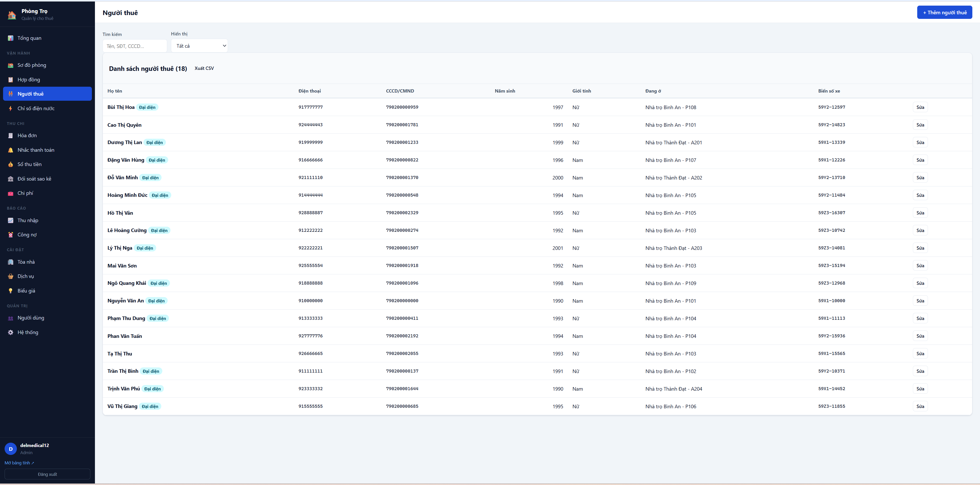Viewport: 980px width, 485px height.
Task: Click Sửa button for Bùi Thị Hoa
Action: point(920,107)
